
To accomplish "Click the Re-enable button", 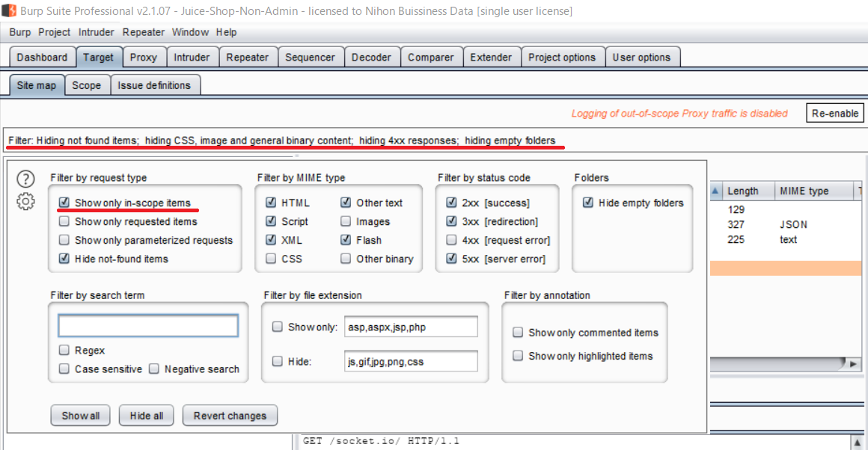I will click(835, 114).
